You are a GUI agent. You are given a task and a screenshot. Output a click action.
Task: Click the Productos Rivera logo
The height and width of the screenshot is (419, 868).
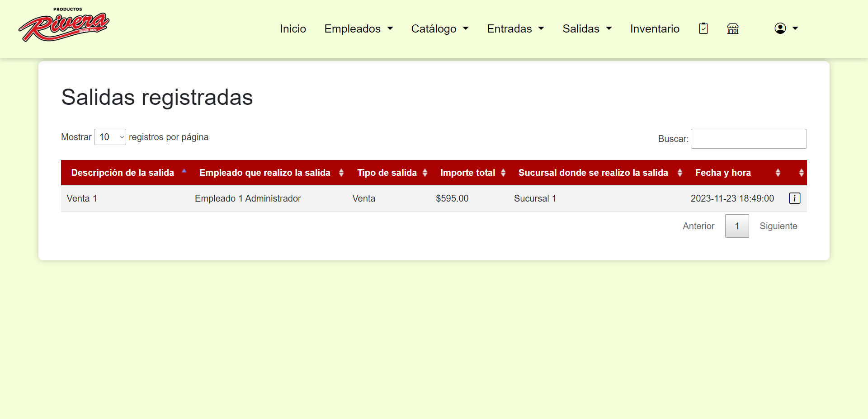pos(64,26)
